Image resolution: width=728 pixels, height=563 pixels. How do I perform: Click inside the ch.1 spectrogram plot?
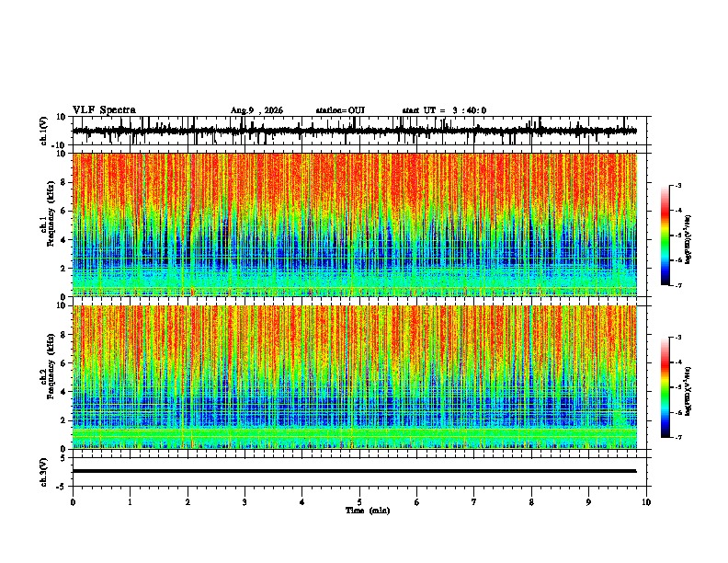pos(355,224)
